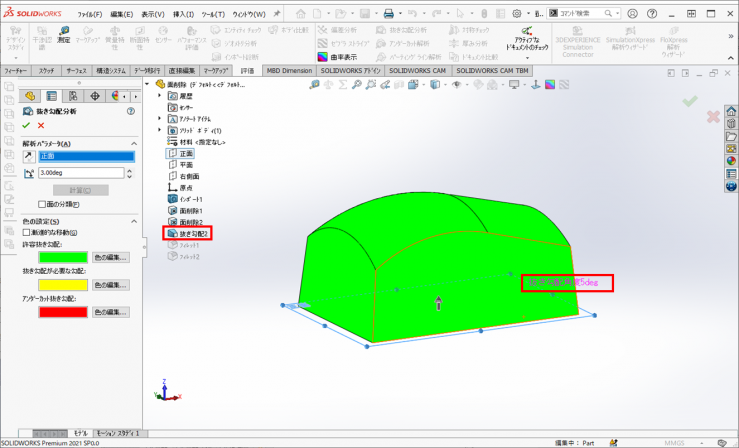This screenshot has width=739, height=448.
Task: Click 色の編集 button next to the green swatch
Action: [110, 257]
